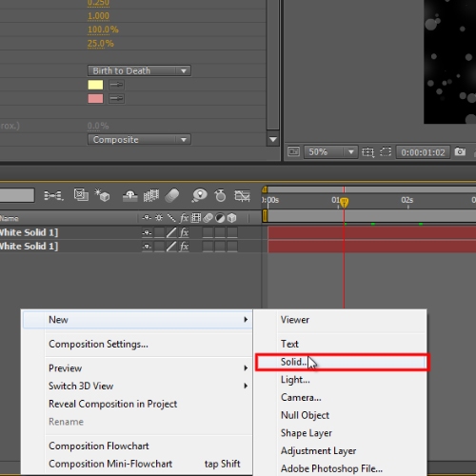Click the Always Preview This View icon
The height and width of the screenshot is (476, 476).
tap(293, 151)
